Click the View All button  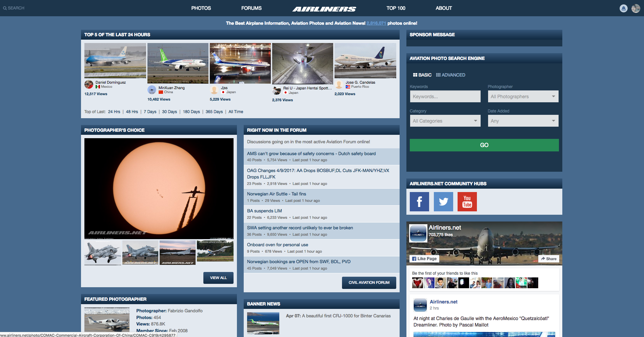click(x=218, y=278)
